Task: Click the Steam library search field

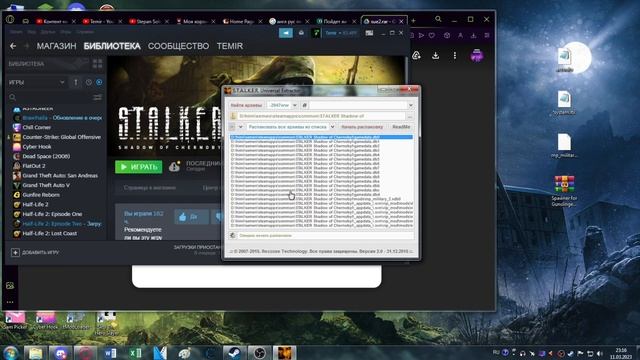Action: (x=49, y=98)
